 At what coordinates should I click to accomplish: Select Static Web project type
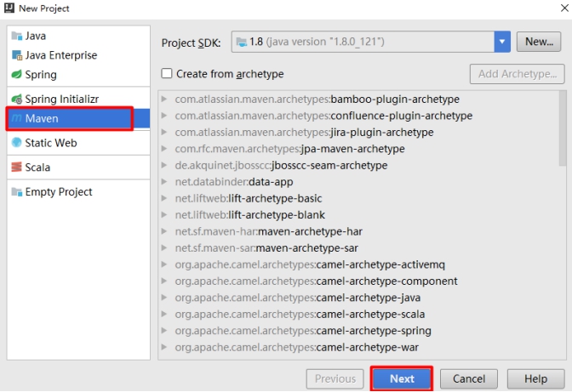click(78, 143)
